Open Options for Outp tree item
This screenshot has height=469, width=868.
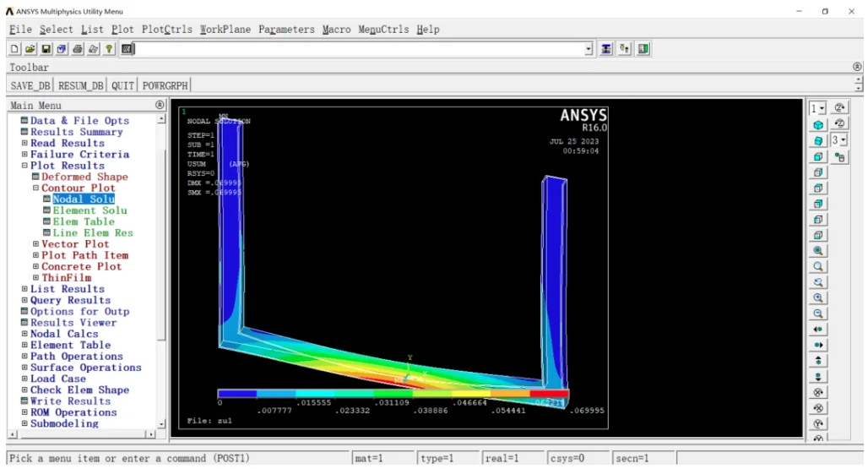(79, 311)
